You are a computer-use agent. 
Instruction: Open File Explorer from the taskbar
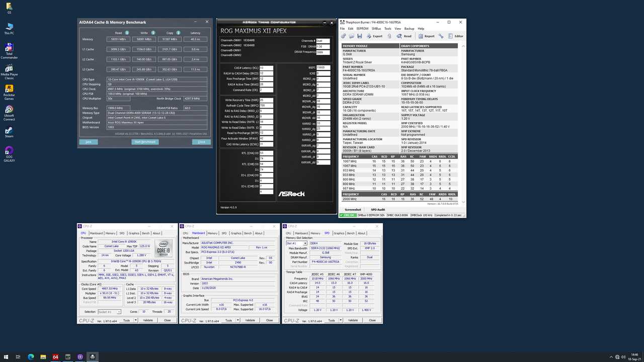(x=43, y=356)
